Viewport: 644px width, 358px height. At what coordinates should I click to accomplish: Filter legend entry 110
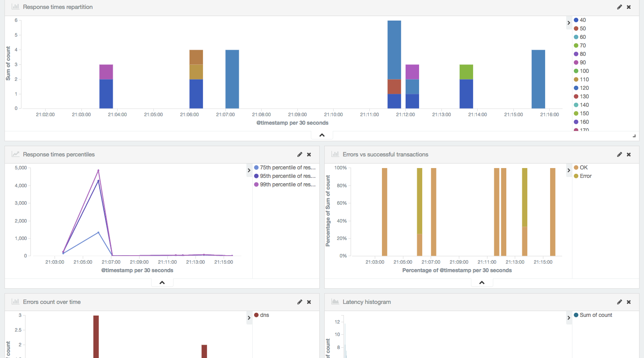click(581, 80)
